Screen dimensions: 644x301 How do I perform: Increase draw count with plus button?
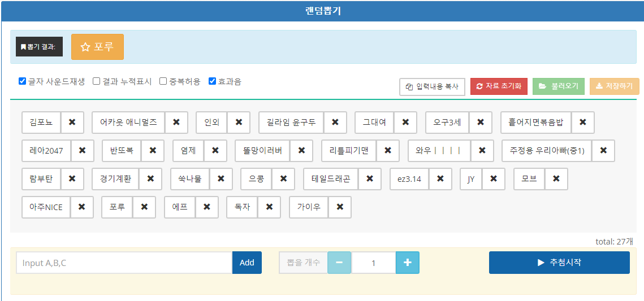click(407, 263)
